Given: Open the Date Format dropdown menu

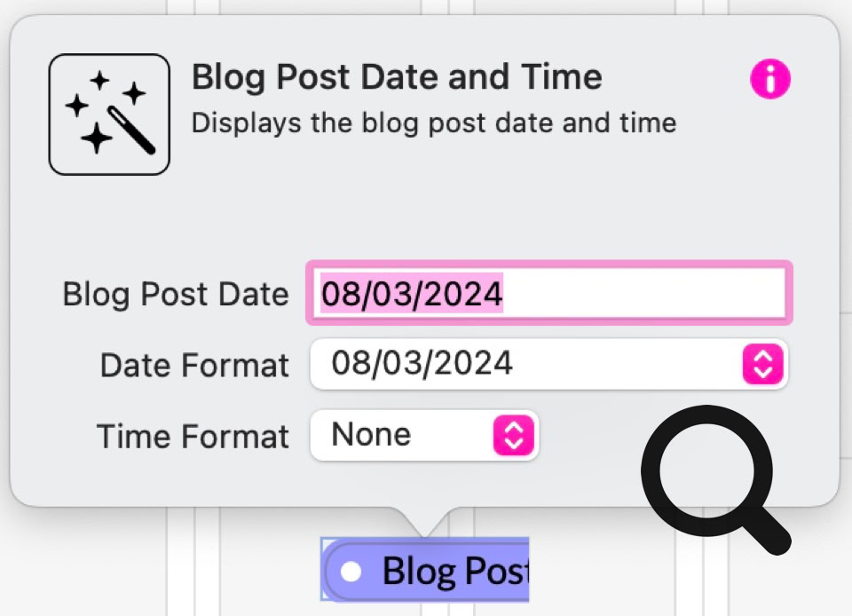Looking at the screenshot, I should click(548, 363).
